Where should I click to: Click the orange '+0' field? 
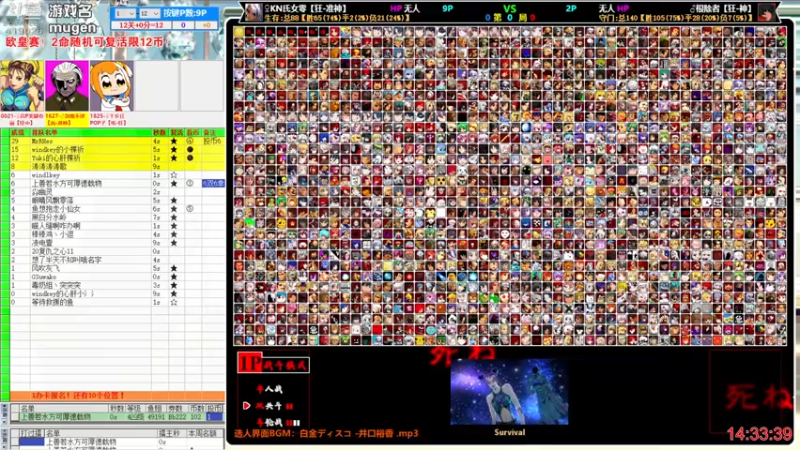(x=207, y=25)
